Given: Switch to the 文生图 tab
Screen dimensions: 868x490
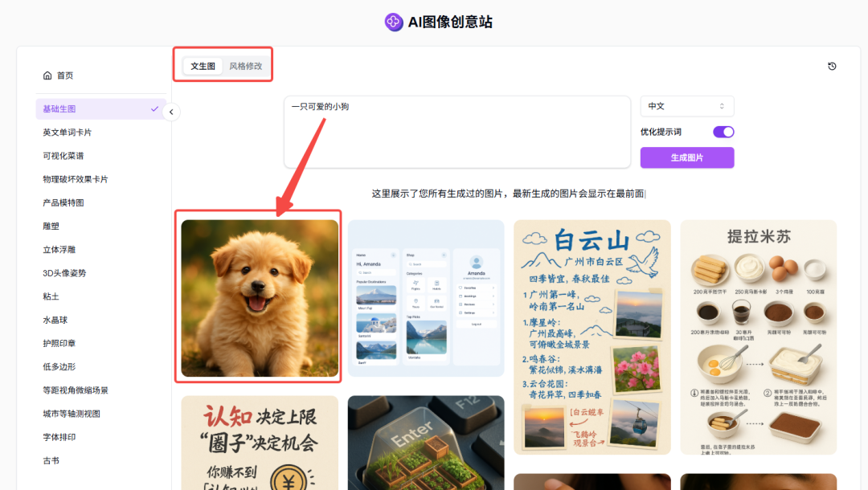Looking at the screenshot, I should pos(203,66).
